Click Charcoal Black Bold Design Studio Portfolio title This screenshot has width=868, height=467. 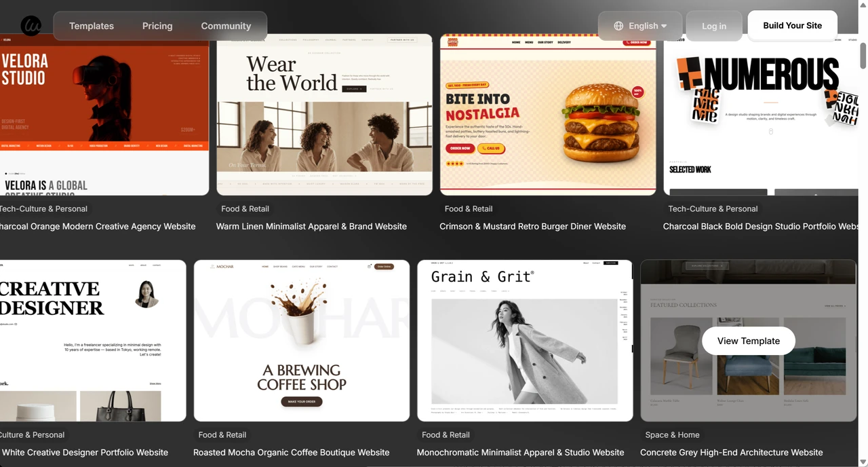pos(761,227)
